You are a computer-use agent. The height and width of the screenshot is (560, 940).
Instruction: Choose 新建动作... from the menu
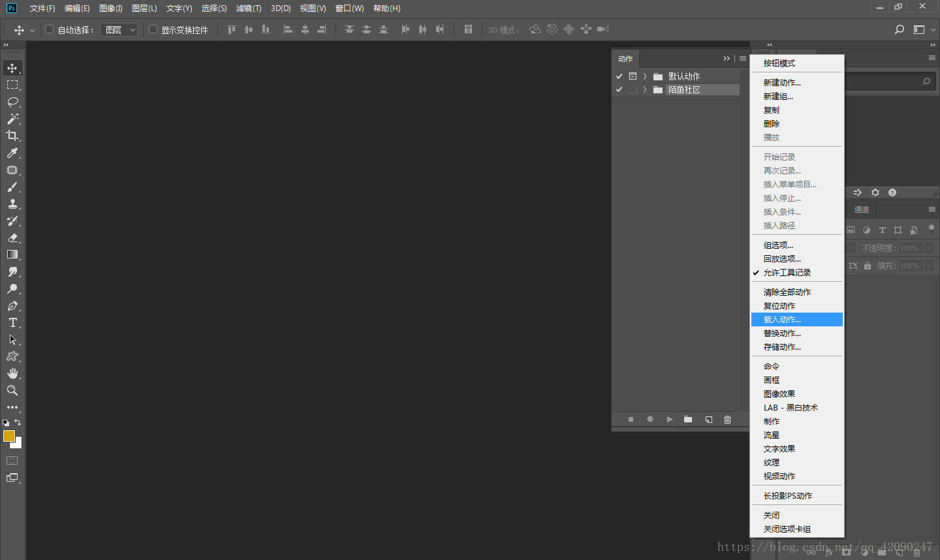[797, 83]
